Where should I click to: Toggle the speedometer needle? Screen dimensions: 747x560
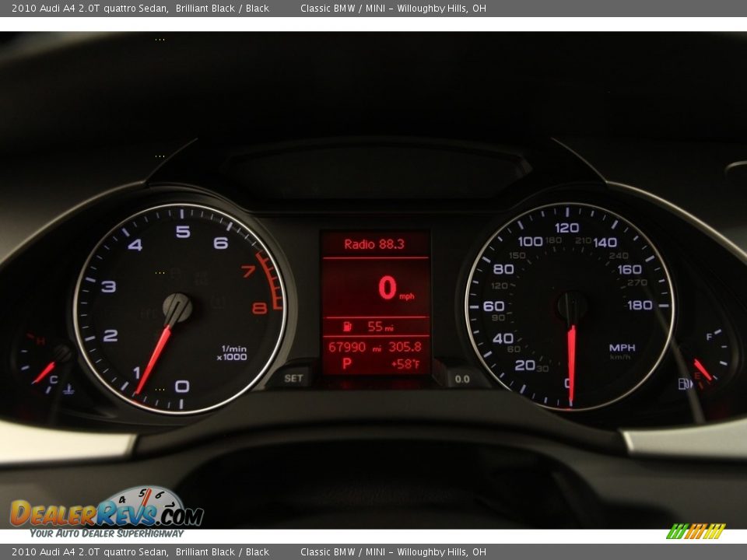[x=572, y=350]
